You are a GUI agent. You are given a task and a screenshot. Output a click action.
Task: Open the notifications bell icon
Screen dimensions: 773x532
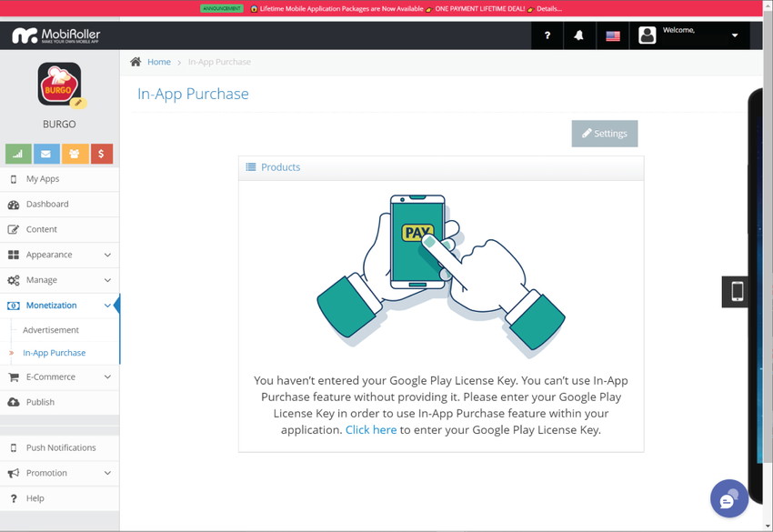pyautogui.click(x=580, y=35)
